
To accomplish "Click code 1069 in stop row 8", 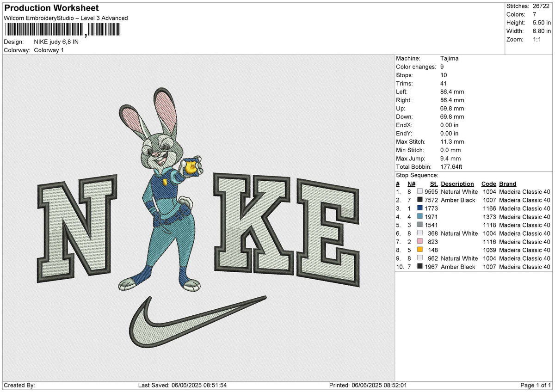I will click(x=489, y=250).
